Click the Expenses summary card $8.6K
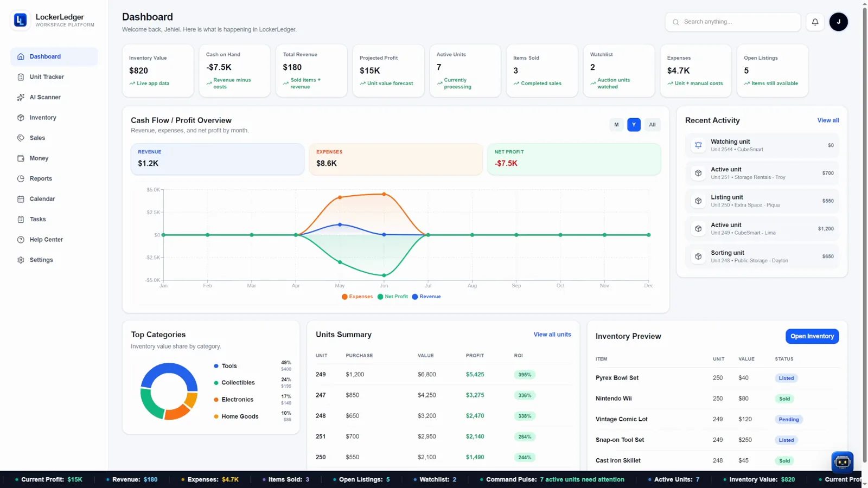 [395, 159]
